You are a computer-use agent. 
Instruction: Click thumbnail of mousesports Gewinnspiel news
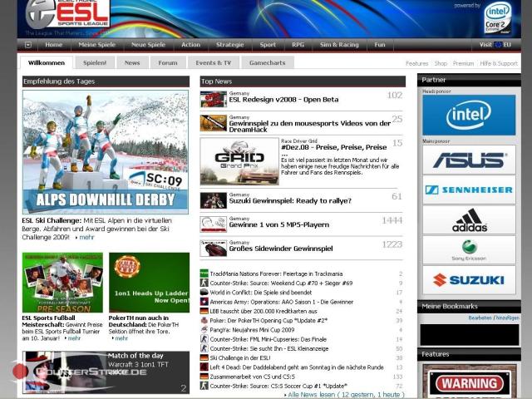(x=214, y=123)
